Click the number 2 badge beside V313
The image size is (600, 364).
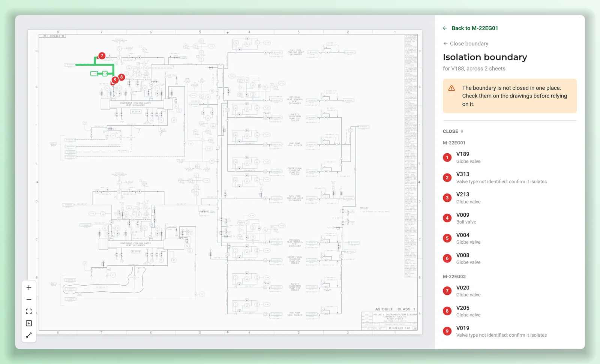(447, 178)
